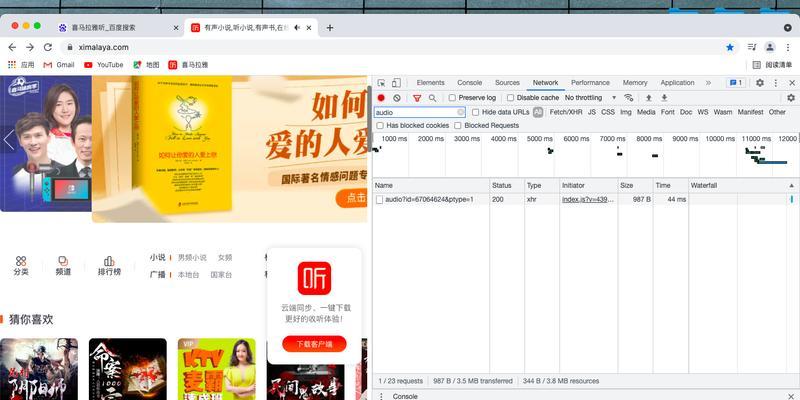The height and width of the screenshot is (400, 800).
Task: Filter by Media requests
Action: (646, 112)
